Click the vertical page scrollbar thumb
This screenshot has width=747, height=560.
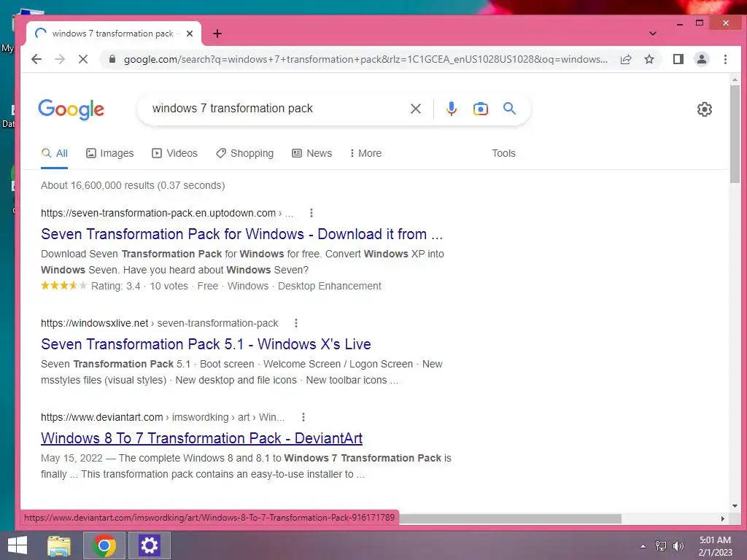coord(735,133)
